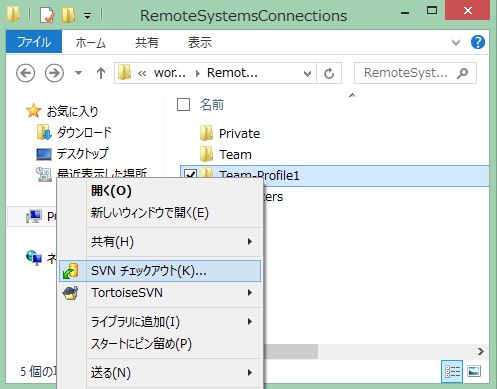Image resolution: width=497 pixels, height=389 pixels.
Task: Expand the ribbon with chevron
Action: click(456, 42)
